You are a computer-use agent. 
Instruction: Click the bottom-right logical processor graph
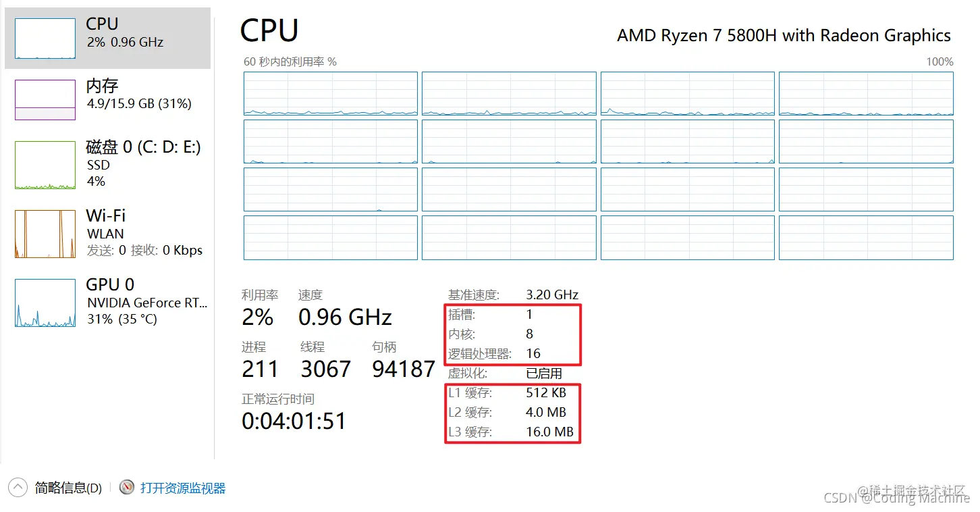coord(866,238)
